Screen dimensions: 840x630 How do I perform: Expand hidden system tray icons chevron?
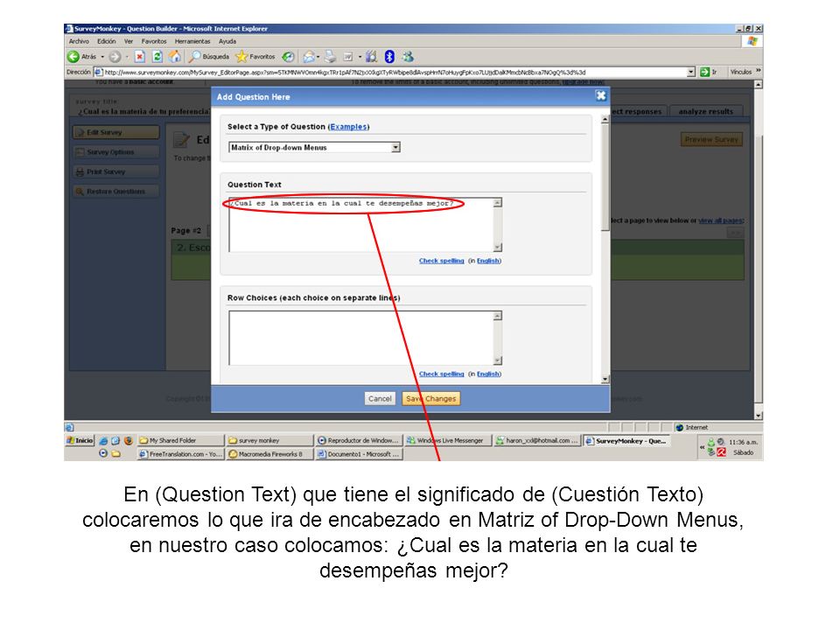click(702, 447)
